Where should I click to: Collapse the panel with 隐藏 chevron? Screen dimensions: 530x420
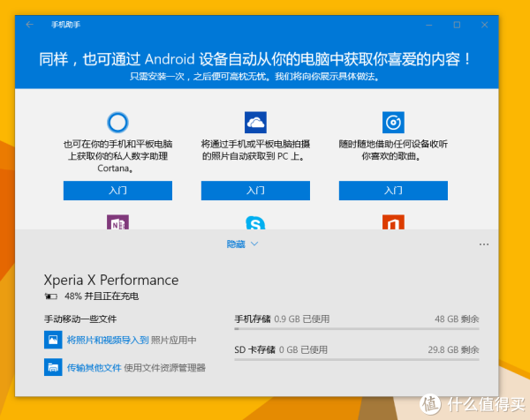coord(242,244)
